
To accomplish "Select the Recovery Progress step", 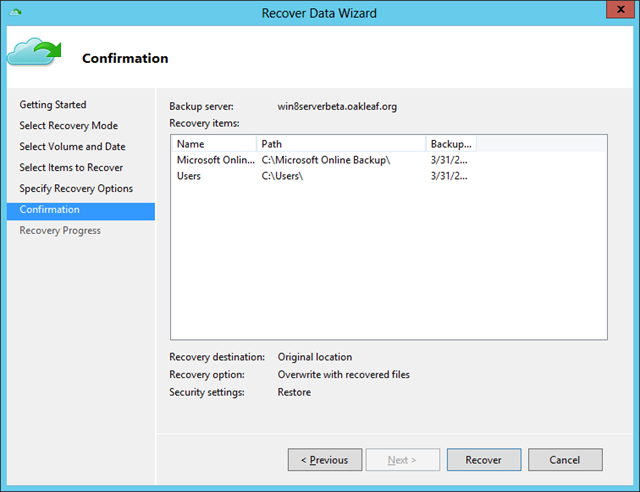I will pyautogui.click(x=60, y=230).
